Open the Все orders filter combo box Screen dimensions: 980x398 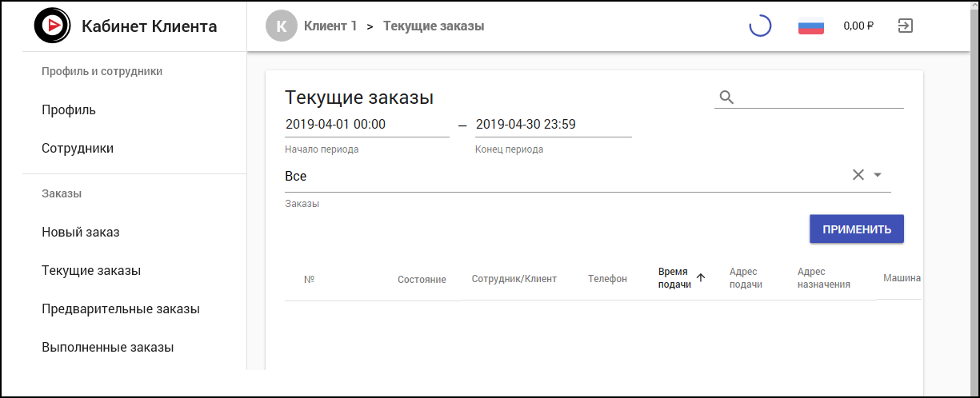click(560, 176)
